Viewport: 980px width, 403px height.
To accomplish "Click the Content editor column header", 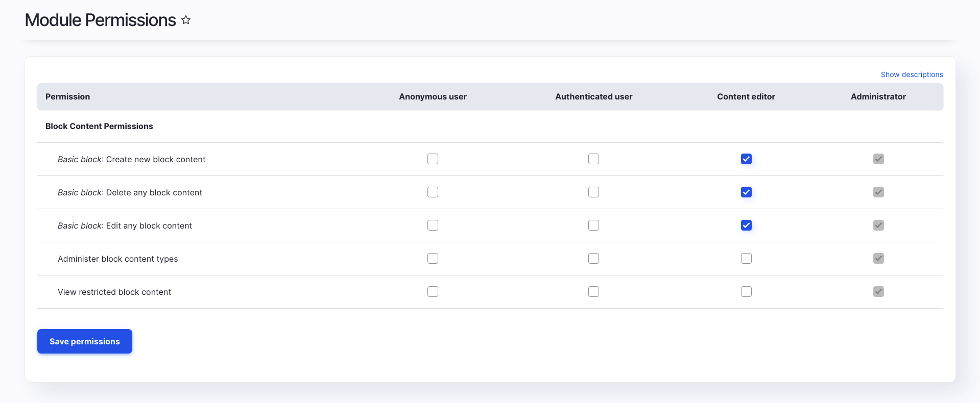I will pyautogui.click(x=746, y=97).
